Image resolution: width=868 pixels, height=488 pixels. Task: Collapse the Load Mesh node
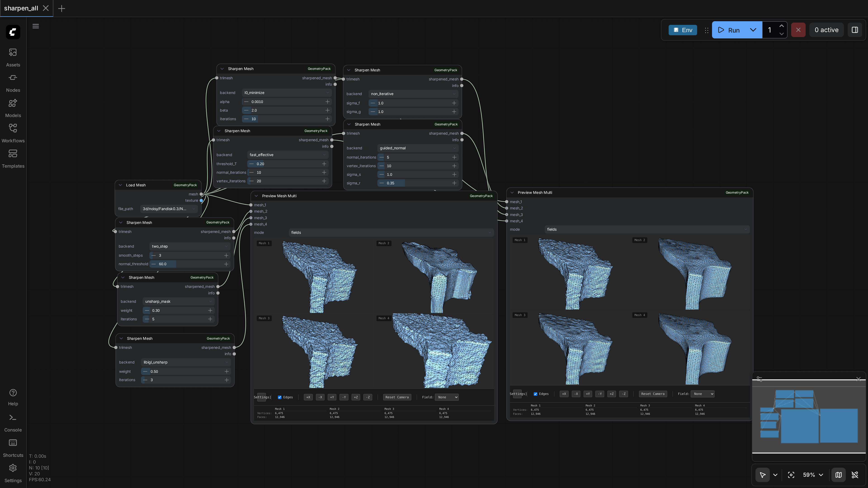[x=120, y=185]
